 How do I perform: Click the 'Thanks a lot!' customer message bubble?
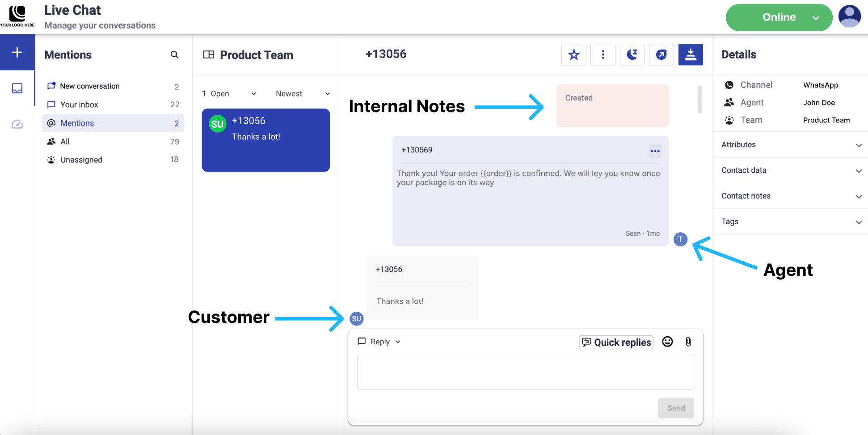423,288
